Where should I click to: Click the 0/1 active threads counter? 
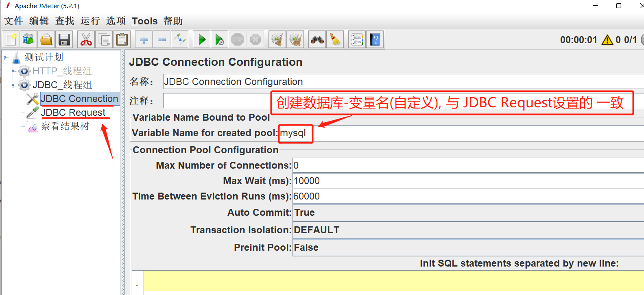tap(630, 40)
